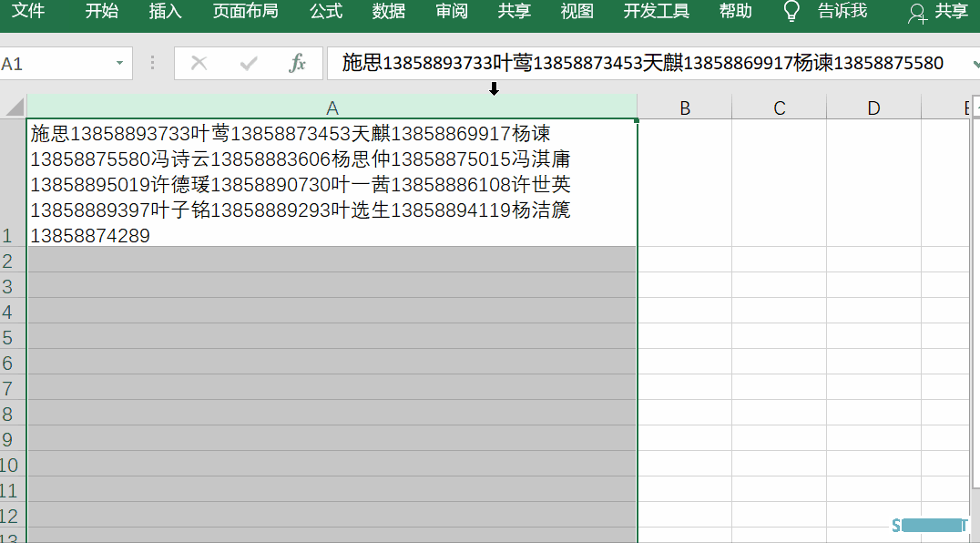Click cell B1
Image resolution: width=980 pixels, height=543 pixels.
(685, 183)
